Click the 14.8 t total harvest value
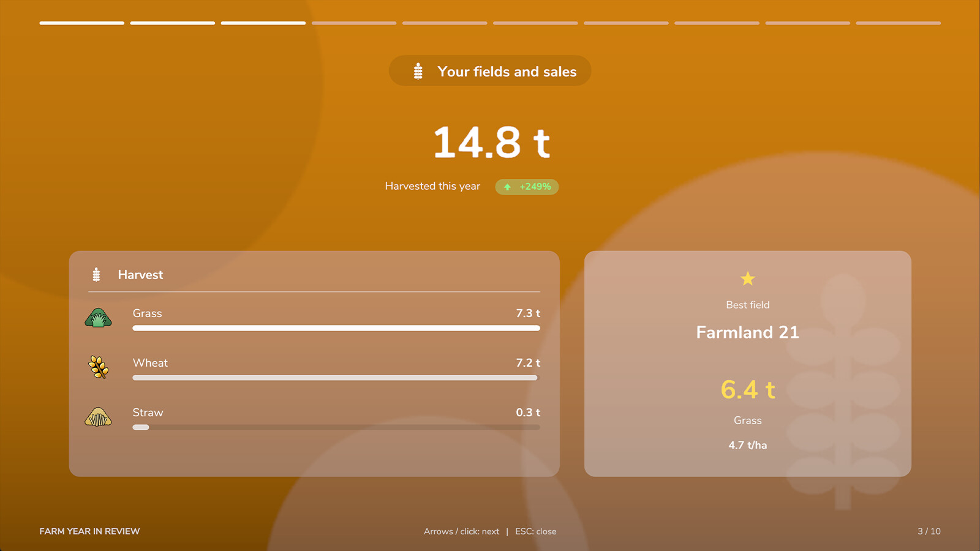980x551 pixels. [492, 143]
